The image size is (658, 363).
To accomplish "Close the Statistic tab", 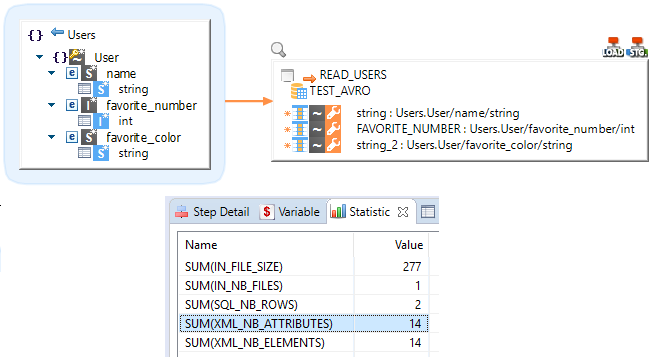I will coord(403,212).
